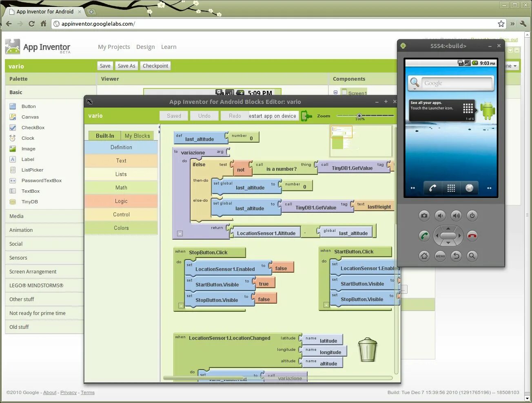
Task: Open the Math blocks drawer
Action: [x=121, y=188]
